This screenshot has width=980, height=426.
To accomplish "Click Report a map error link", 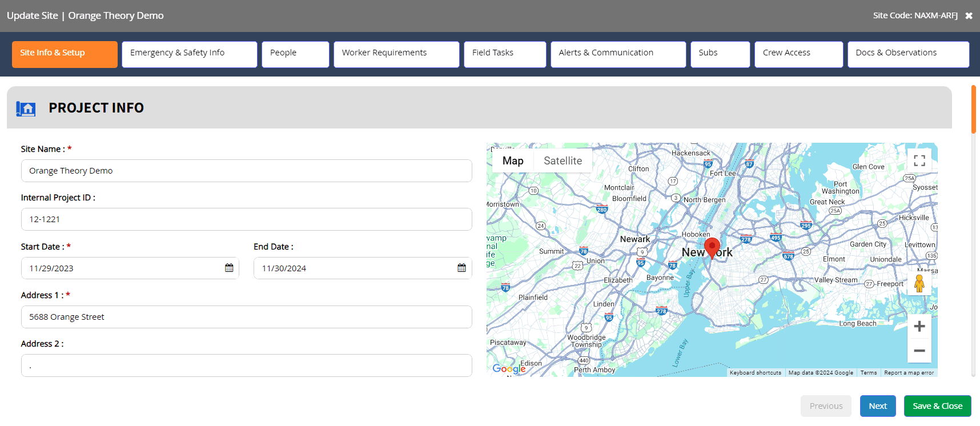I will [x=909, y=372].
